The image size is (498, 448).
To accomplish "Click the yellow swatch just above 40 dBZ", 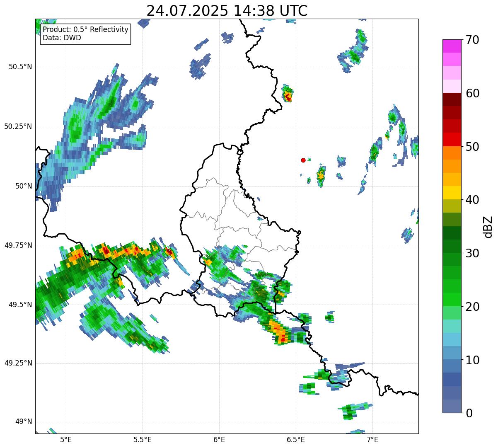I will point(452,193).
